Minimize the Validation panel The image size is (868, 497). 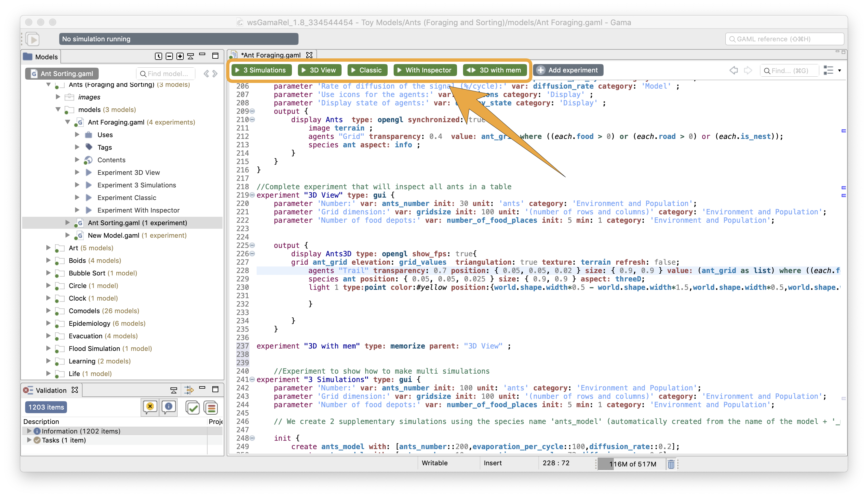[x=202, y=388]
